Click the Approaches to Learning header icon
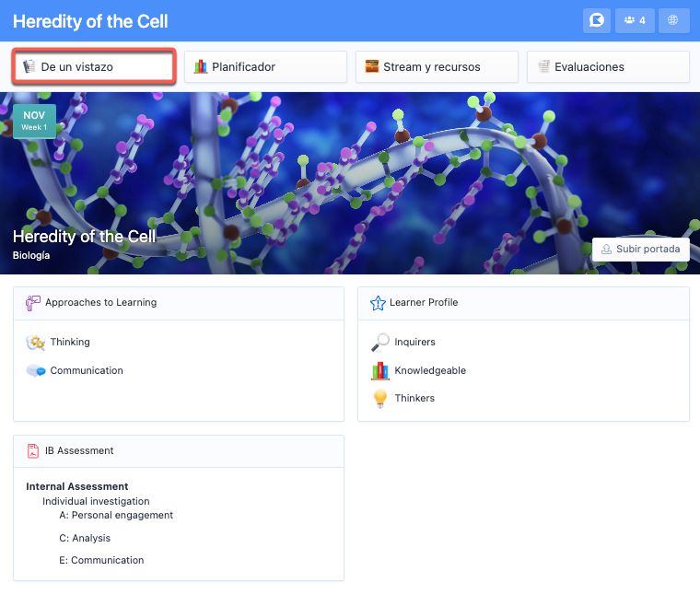The image size is (700, 594). [33, 302]
